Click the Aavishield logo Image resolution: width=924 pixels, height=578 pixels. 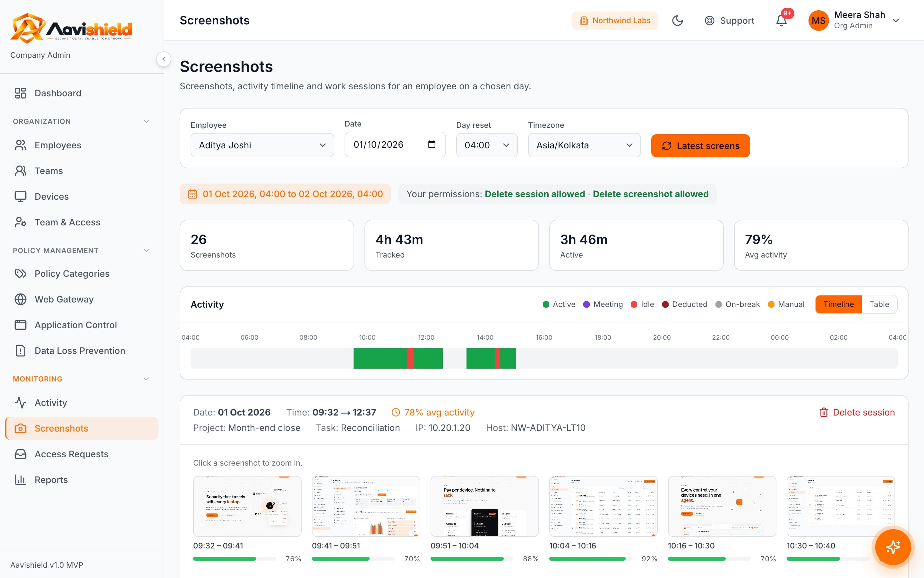tap(72, 28)
